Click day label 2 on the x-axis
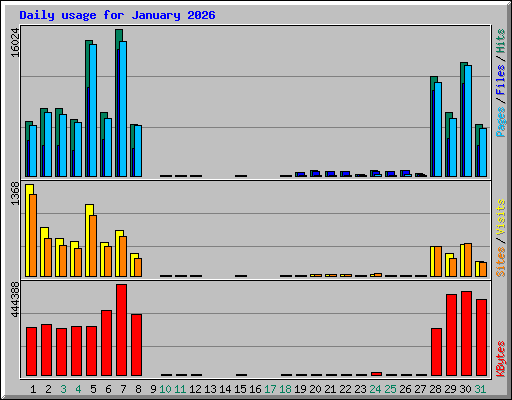Image resolution: width=512 pixels, height=400 pixels. [48, 389]
